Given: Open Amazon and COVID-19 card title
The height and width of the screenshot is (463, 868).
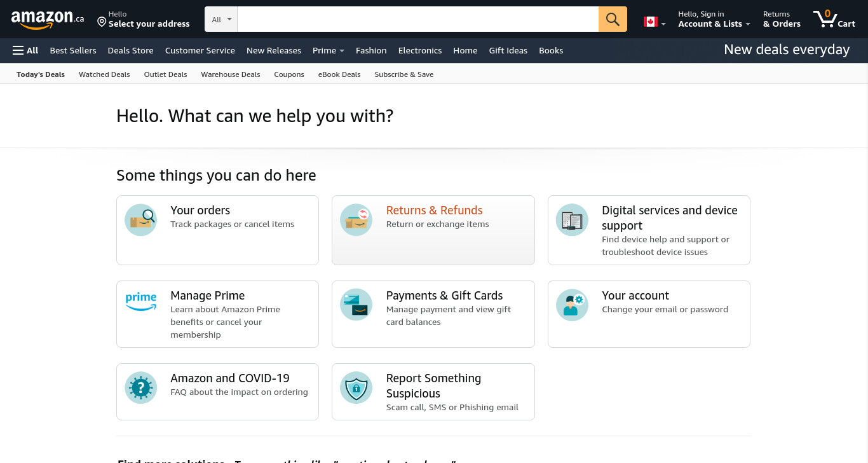Looking at the screenshot, I should pyautogui.click(x=230, y=378).
